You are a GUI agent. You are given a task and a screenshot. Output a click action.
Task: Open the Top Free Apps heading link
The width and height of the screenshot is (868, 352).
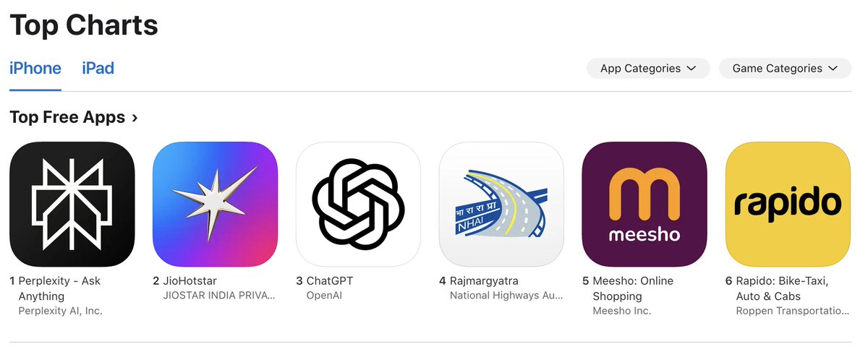(x=67, y=117)
